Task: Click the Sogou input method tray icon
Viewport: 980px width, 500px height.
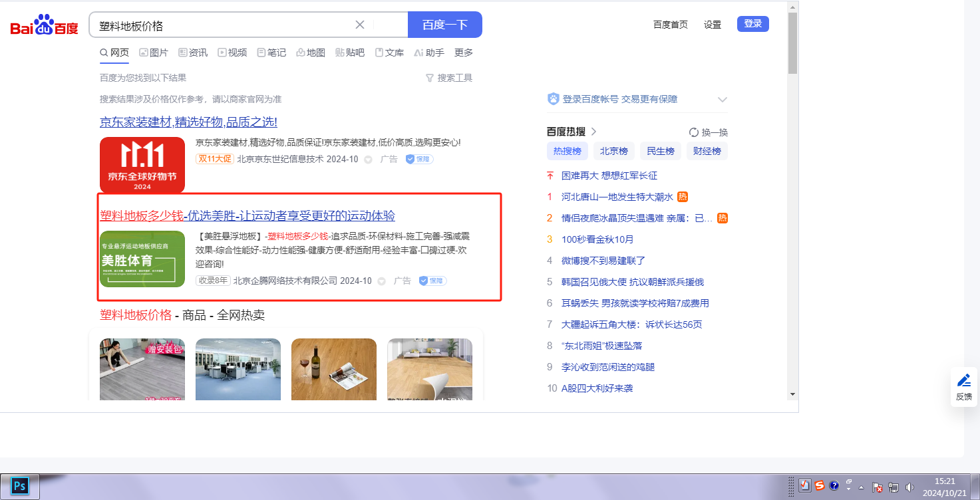Action: pyautogui.click(x=820, y=485)
